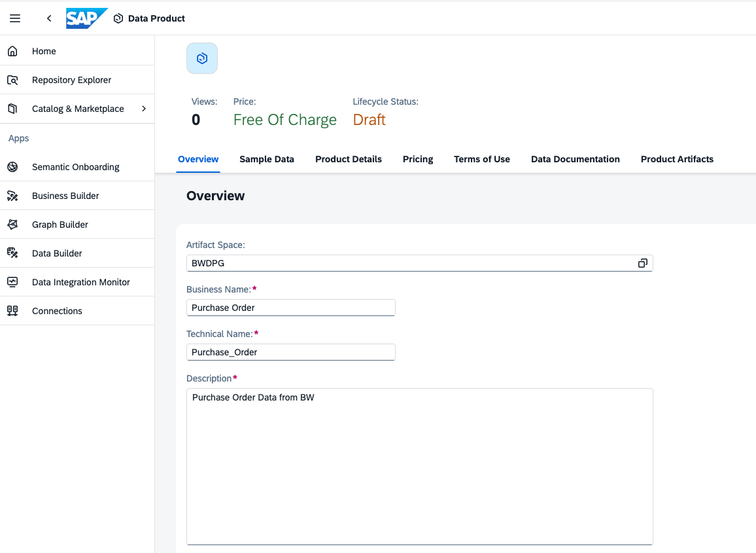Image resolution: width=756 pixels, height=553 pixels.
Task: Click the hamburger menu icon
Action: pyautogui.click(x=15, y=18)
